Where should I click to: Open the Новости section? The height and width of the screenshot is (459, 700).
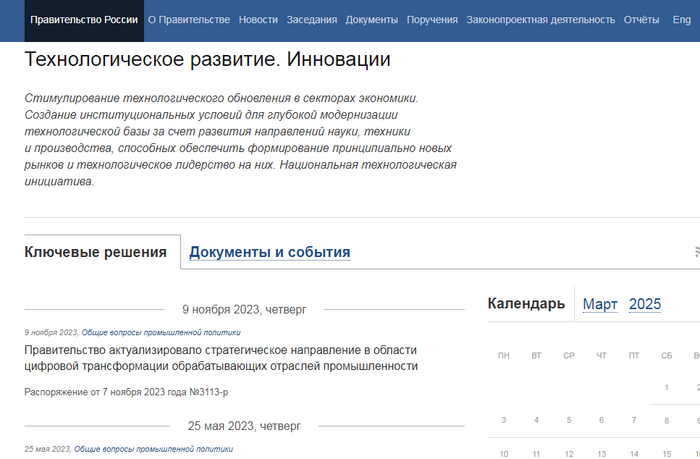click(258, 20)
